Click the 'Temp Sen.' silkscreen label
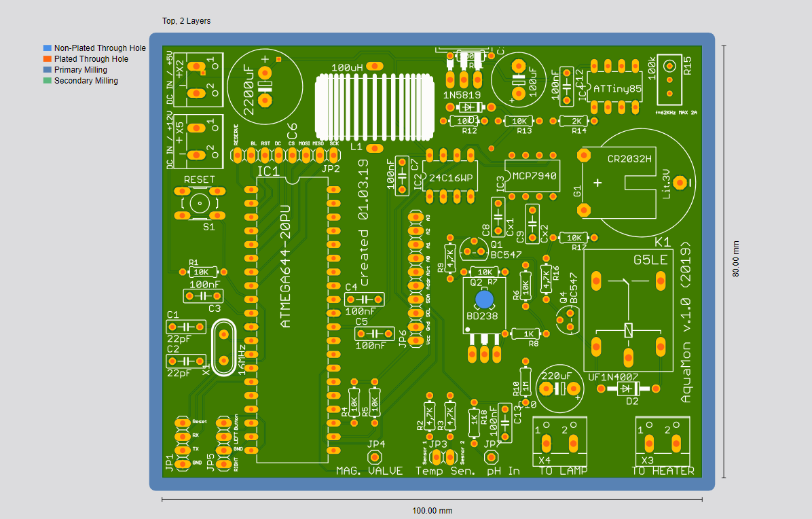 point(445,471)
